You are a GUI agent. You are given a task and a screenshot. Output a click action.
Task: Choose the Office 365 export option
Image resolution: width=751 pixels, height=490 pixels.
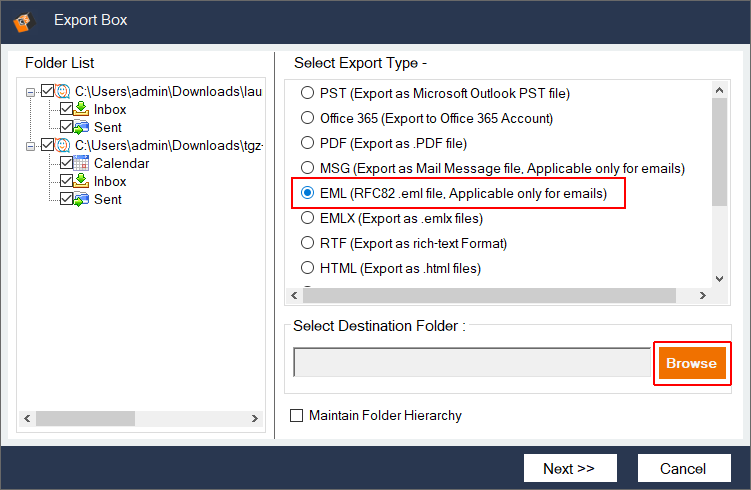pyautogui.click(x=307, y=118)
